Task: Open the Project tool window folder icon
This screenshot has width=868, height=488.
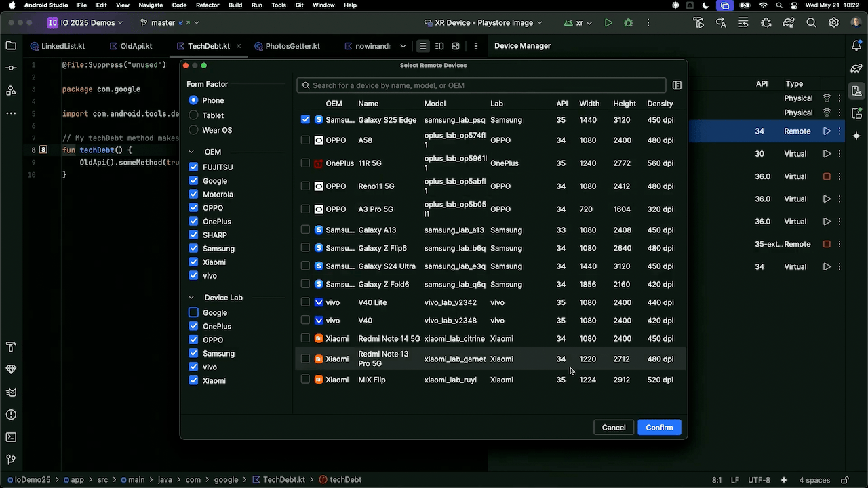Action: coord(11,46)
